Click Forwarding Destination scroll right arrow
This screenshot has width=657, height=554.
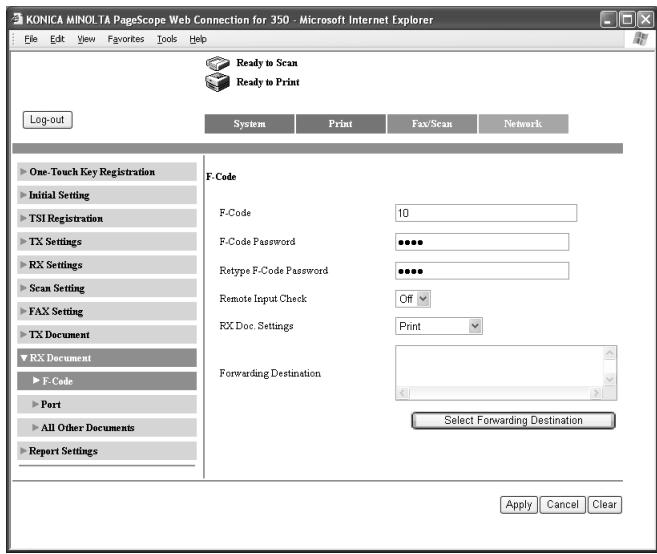click(x=596, y=393)
